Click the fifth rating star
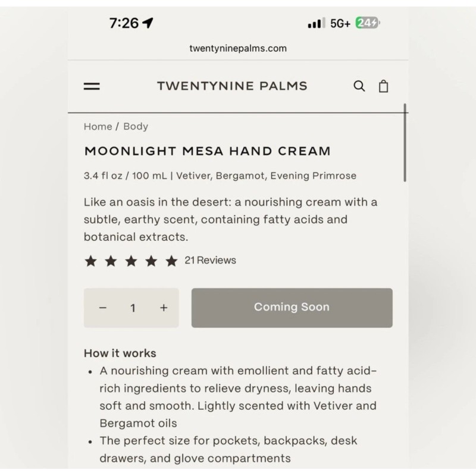 [171, 261]
